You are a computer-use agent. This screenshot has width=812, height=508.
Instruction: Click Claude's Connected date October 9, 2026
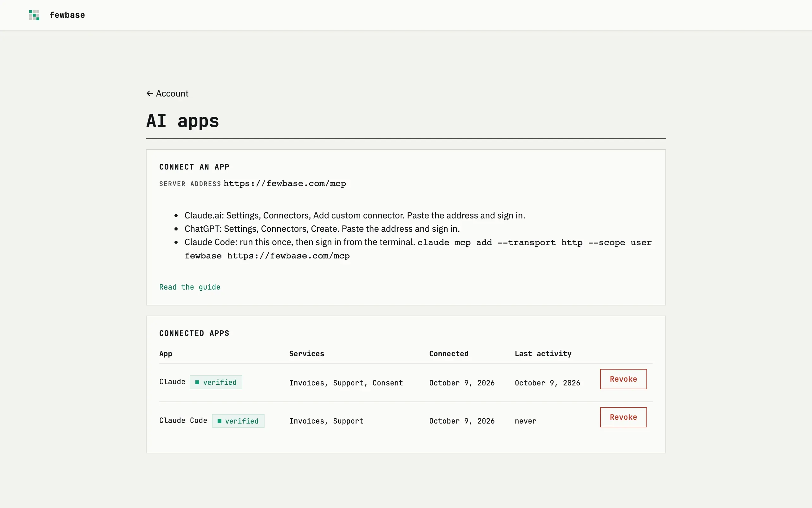pos(462,383)
